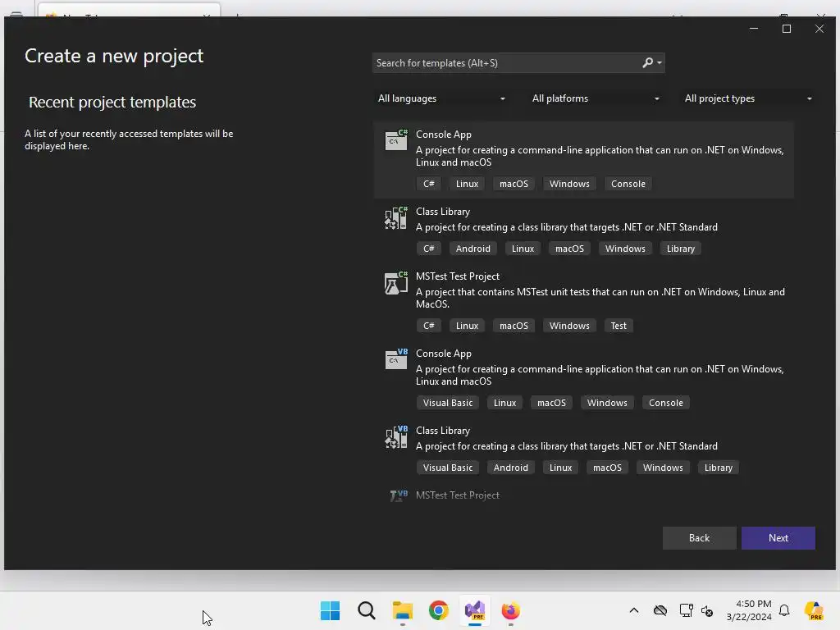Select the C# Console App template icon
840x630 pixels.
pos(396,139)
